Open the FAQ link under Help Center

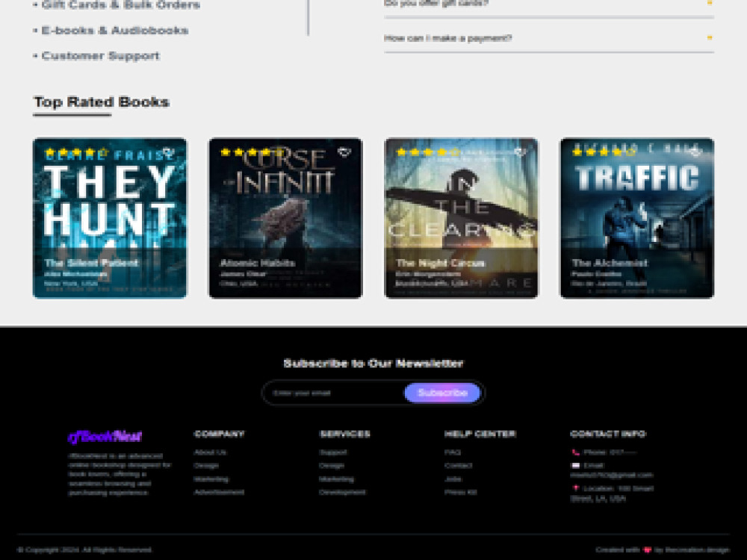tap(453, 452)
